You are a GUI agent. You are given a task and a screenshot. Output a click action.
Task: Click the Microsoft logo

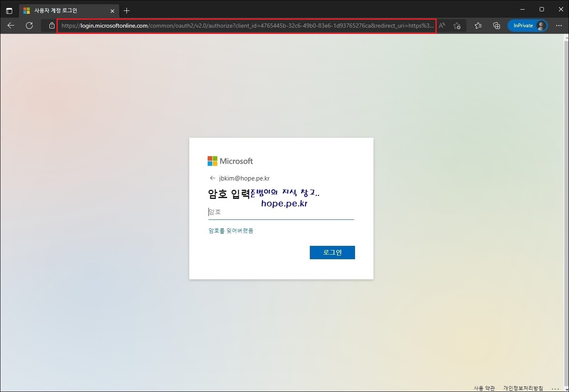tap(230, 161)
